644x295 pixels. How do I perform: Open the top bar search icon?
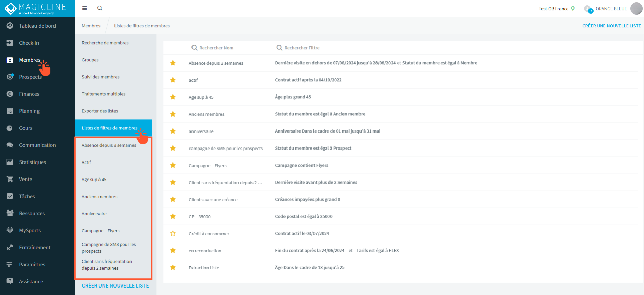(x=100, y=8)
